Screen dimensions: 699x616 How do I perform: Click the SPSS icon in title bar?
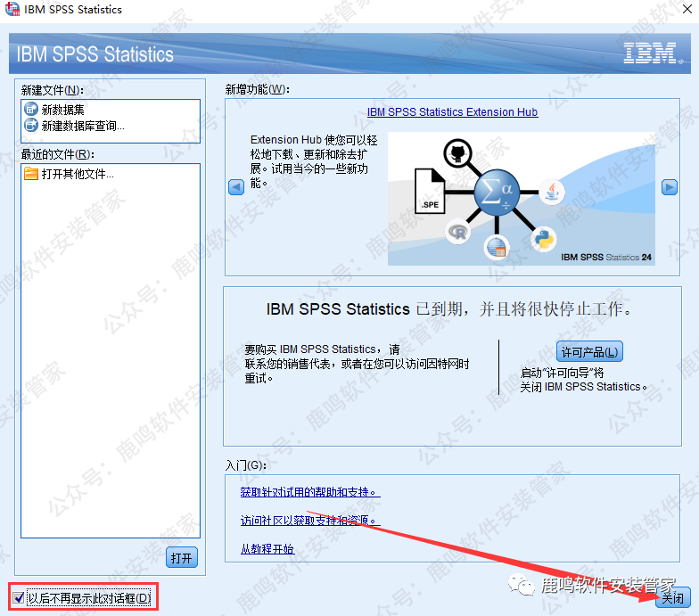pos(12,9)
